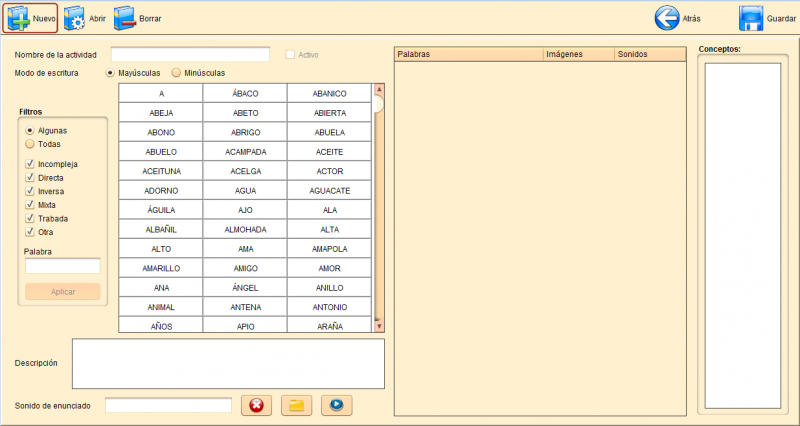The width and height of the screenshot is (800, 426).
Task: Select the word AMARILLO
Action: coord(161,268)
